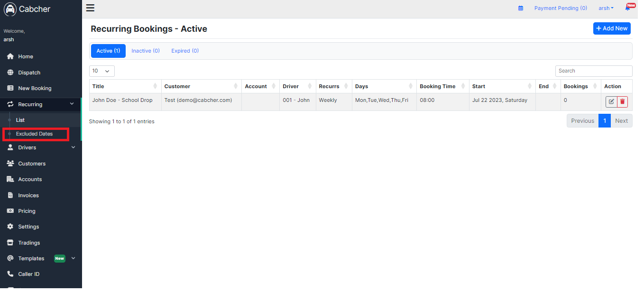The height and width of the screenshot is (292, 644).
Task: Click the End column header
Action: tap(548, 86)
